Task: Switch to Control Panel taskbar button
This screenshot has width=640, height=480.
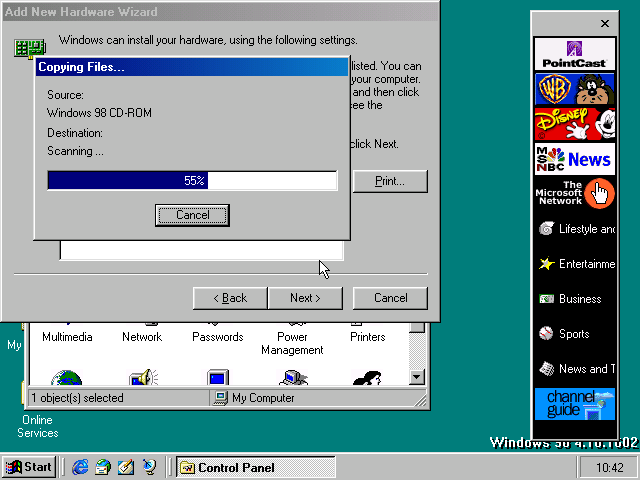Action: [x=256, y=467]
